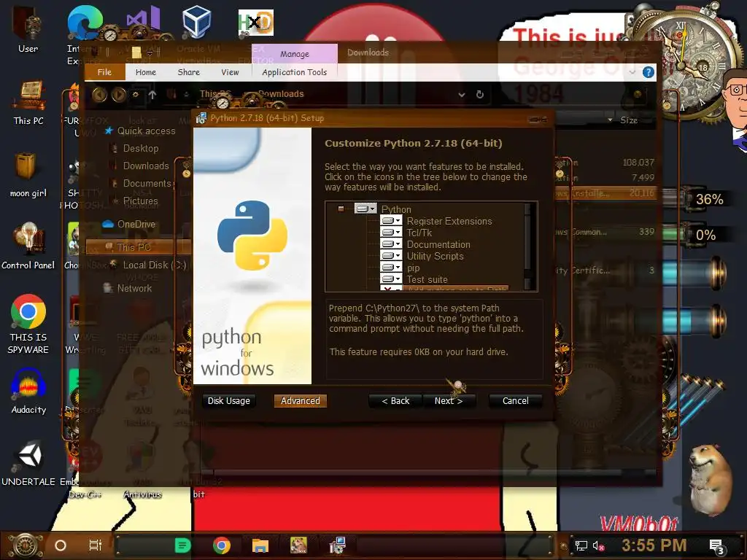Open the Oracle VM VirtualBox desktop icon

click(x=196, y=21)
